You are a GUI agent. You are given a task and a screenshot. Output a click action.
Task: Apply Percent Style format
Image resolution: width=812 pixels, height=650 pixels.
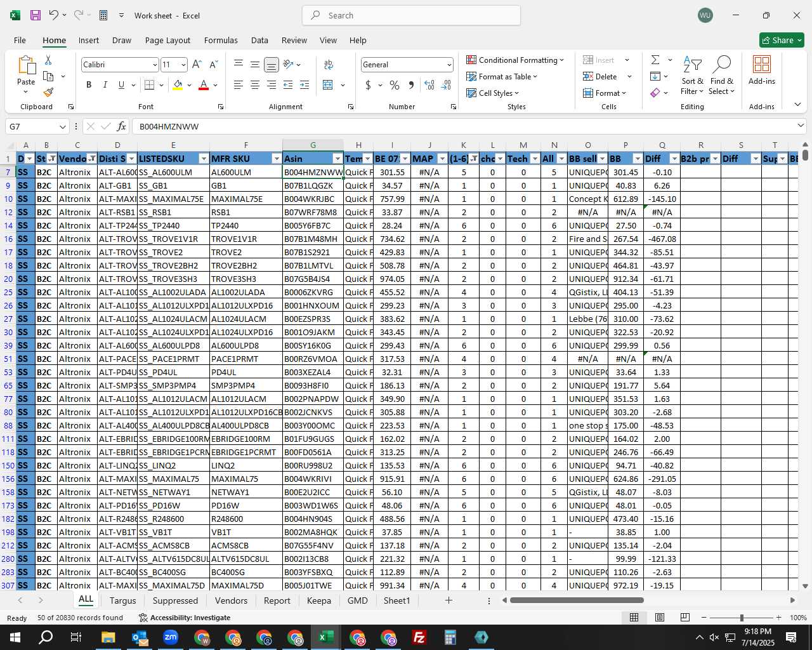[395, 85]
